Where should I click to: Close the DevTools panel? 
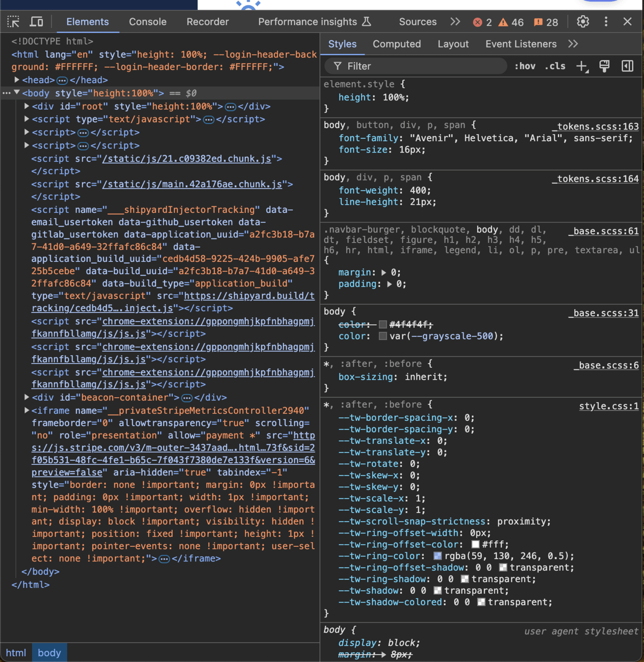pos(627,22)
